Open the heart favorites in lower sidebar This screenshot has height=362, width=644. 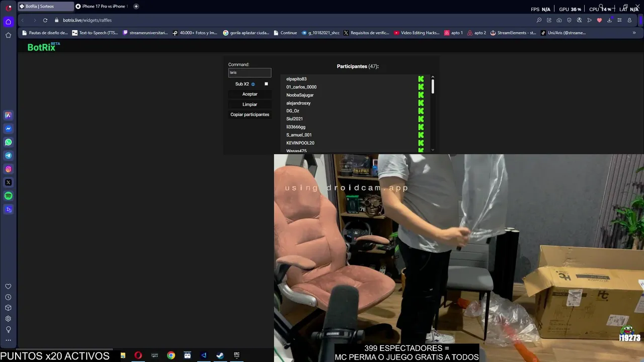click(8, 287)
